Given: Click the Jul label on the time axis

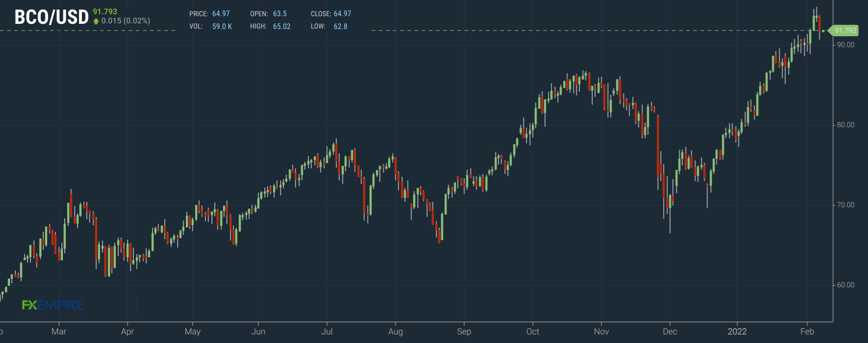Looking at the screenshot, I should [x=327, y=332].
